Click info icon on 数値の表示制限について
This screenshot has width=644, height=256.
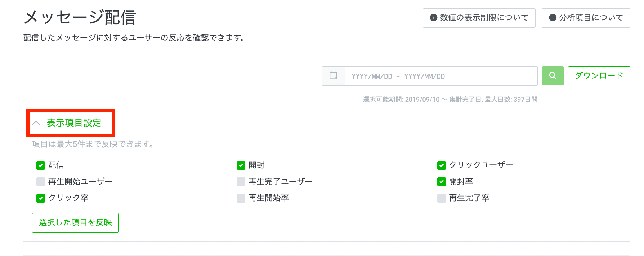click(x=434, y=18)
